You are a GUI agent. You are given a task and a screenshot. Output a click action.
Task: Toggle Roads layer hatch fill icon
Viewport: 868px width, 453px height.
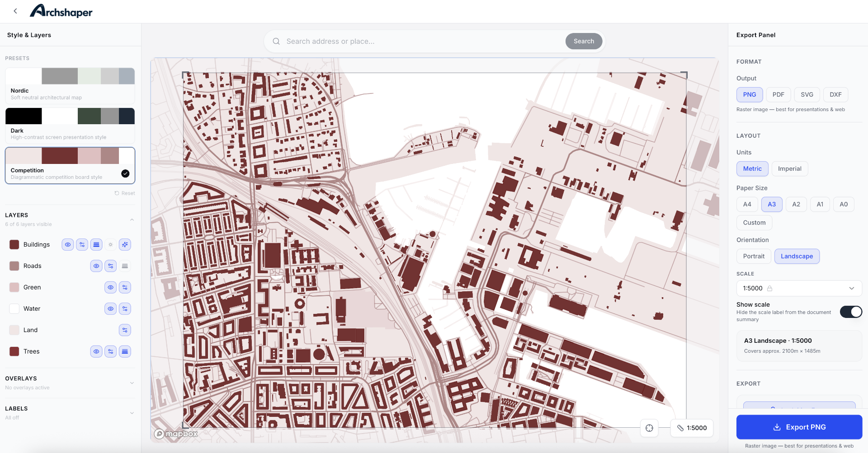coord(125,266)
